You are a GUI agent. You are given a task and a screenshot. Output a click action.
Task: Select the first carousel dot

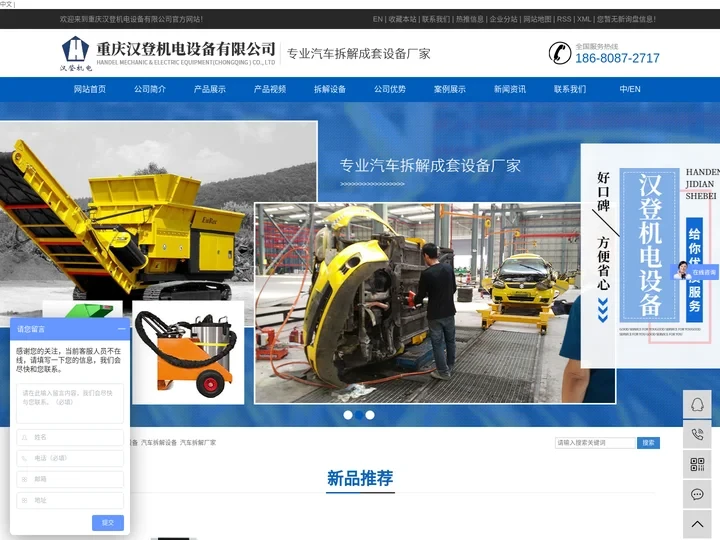click(x=348, y=415)
